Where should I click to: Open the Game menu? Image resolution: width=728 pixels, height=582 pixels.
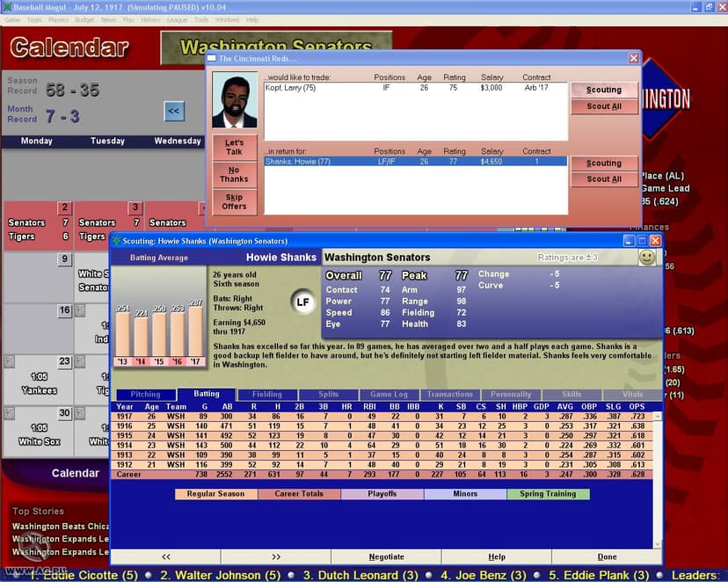click(12, 19)
